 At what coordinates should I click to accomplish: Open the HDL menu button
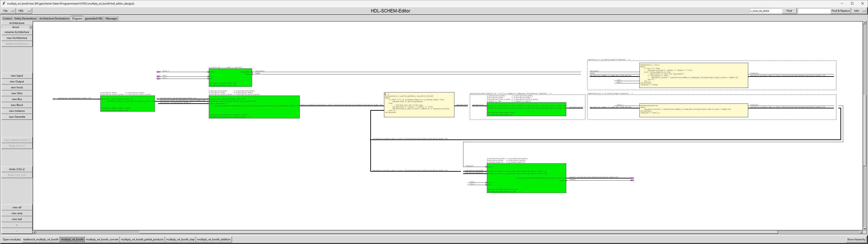tap(24, 11)
